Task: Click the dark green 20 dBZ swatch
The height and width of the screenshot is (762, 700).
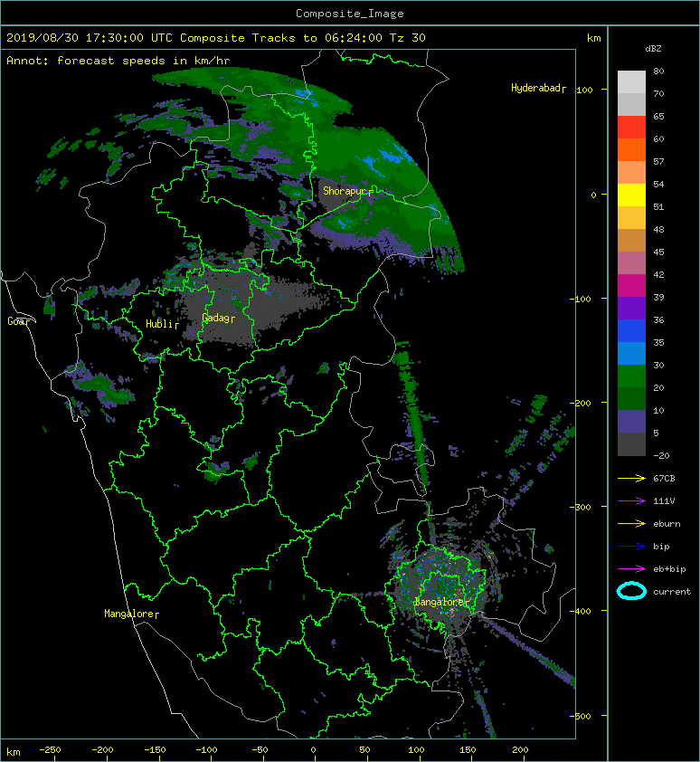Action: [631, 398]
